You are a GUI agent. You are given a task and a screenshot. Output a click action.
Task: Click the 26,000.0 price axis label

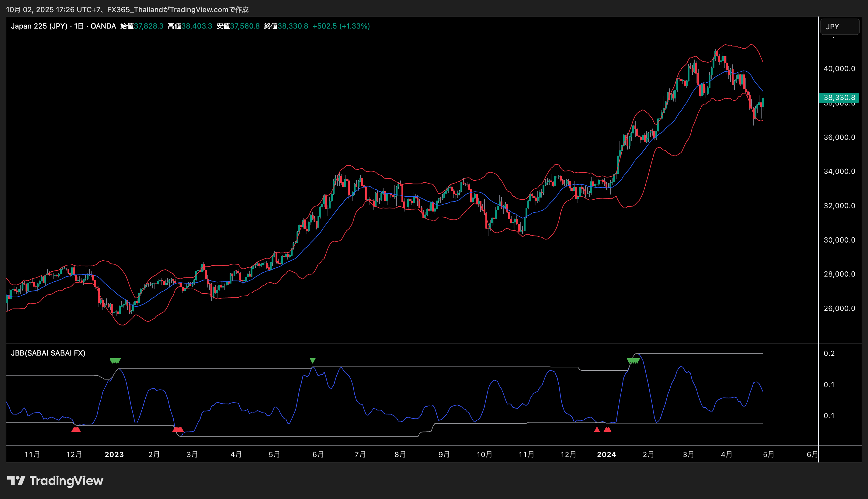[x=839, y=308]
